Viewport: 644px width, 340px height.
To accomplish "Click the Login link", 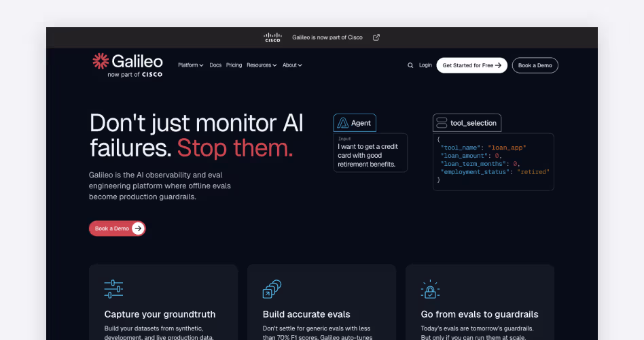I will [425, 65].
